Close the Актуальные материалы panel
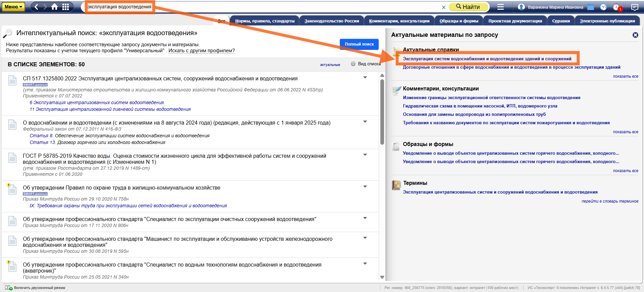The height and width of the screenshot is (292, 644). pyautogui.click(x=635, y=35)
